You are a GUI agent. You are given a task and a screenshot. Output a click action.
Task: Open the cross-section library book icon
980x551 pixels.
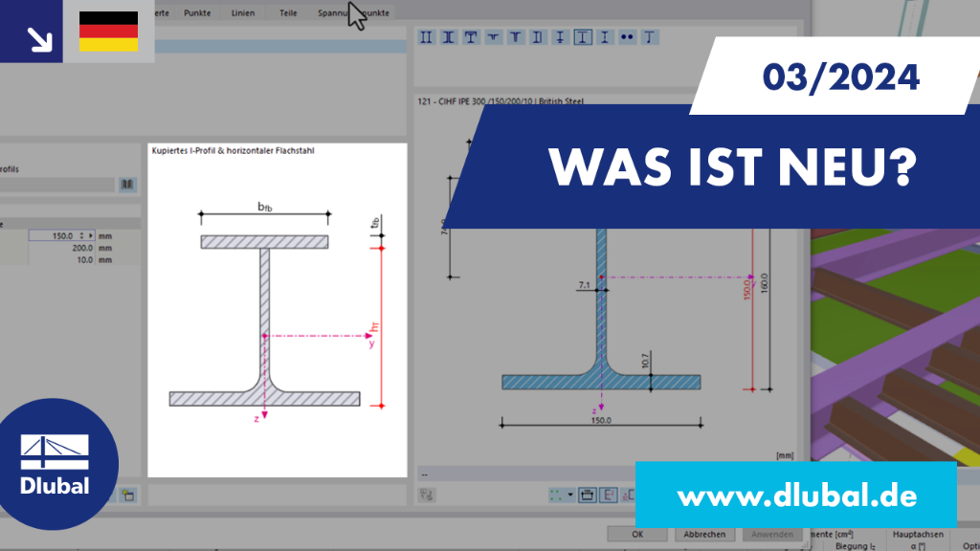click(x=127, y=185)
